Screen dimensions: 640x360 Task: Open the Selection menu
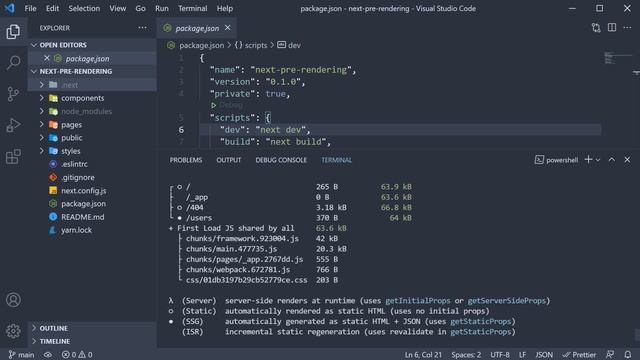84,9
